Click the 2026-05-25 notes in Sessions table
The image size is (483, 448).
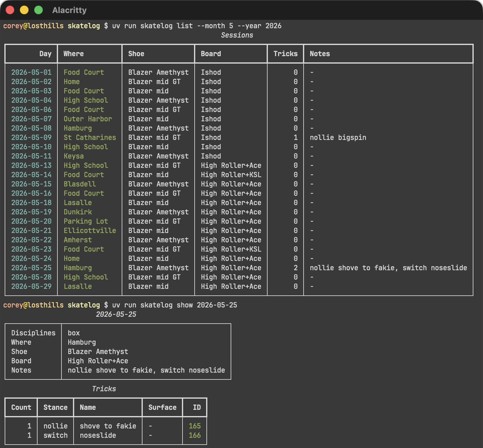(388, 268)
